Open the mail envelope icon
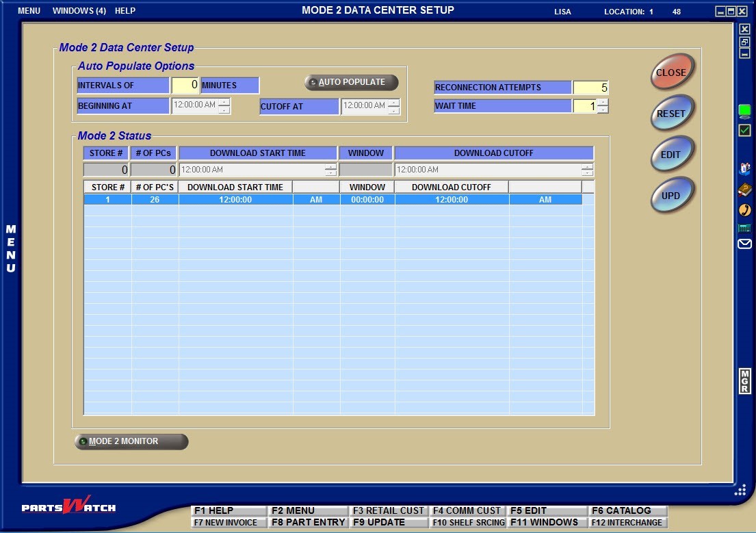756x533 pixels. pos(744,244)
